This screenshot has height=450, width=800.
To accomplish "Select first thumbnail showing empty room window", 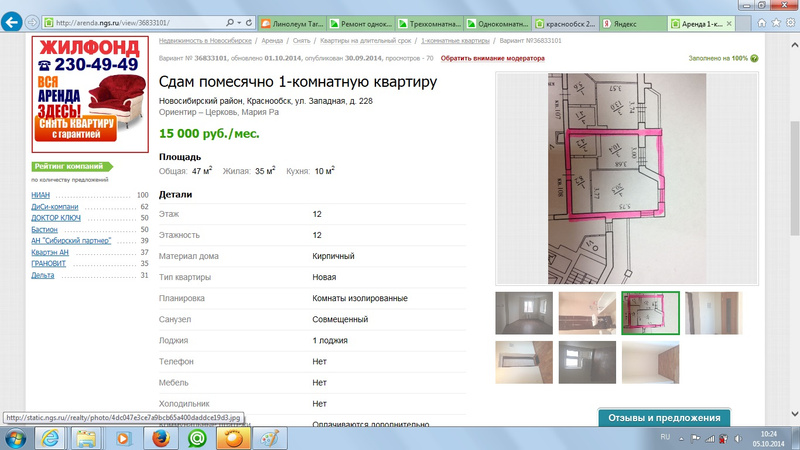I will pyautogui.click(x=524, y=313).
